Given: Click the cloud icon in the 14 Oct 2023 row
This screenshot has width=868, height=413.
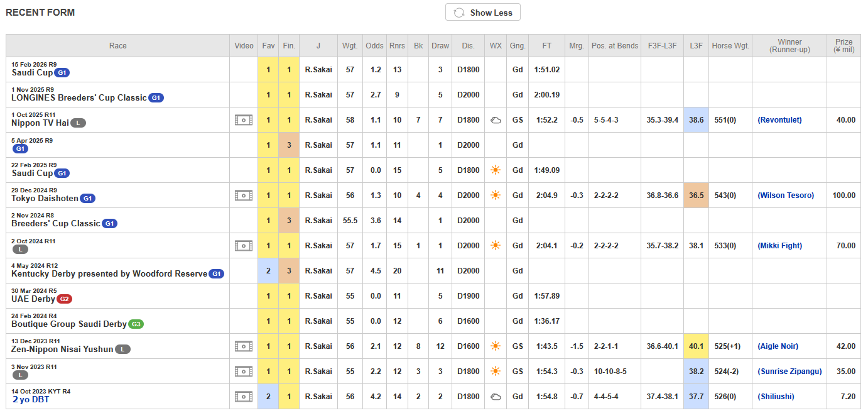Looking at the screenshot, I should click(x=496, y=397).
